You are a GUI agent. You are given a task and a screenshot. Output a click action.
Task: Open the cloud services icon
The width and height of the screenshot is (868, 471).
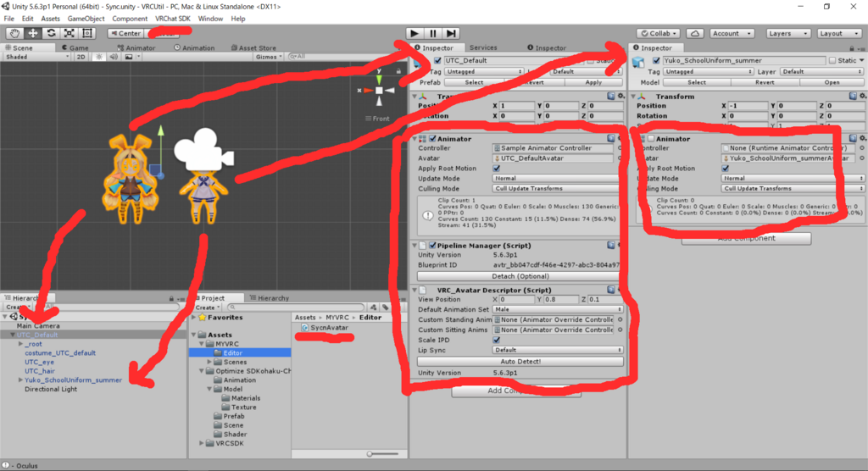695,33
